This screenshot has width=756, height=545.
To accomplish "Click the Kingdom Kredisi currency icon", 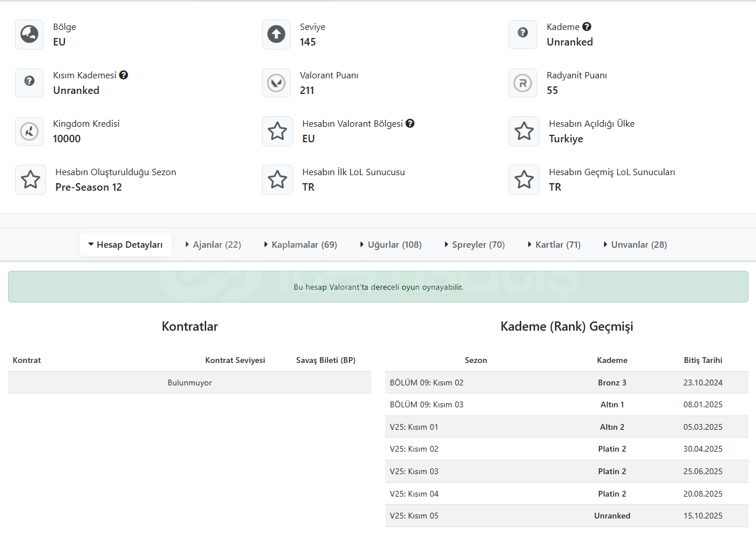I will coord(29,131).
